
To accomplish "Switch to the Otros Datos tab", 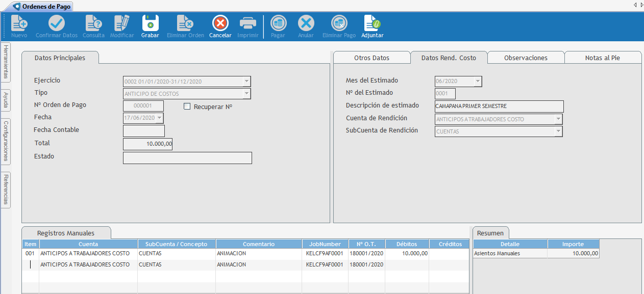I will [x=371, y=58].
